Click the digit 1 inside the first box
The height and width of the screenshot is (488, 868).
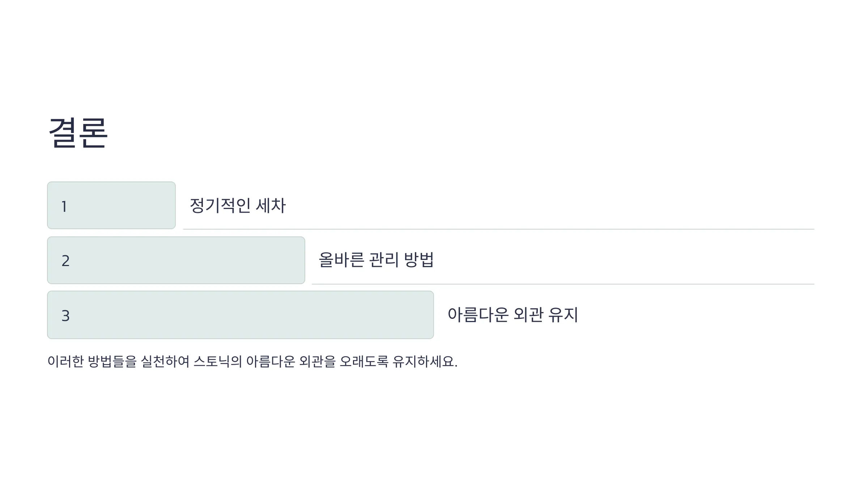click(x=64, y=207)
